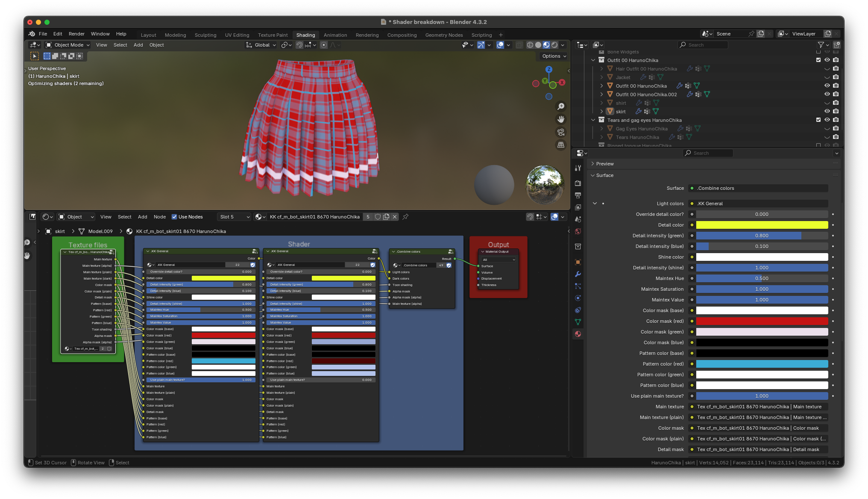Click the pan hand viewport gizmo

561,119
